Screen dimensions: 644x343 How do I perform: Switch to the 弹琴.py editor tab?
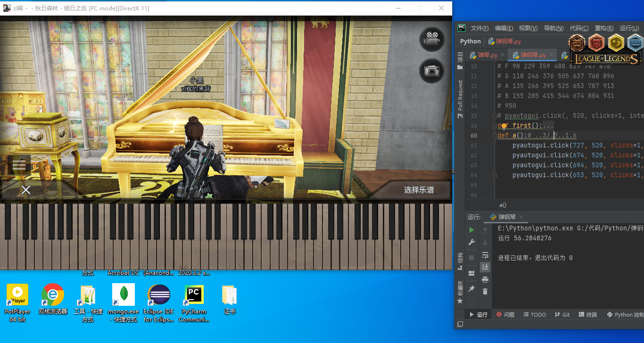(487, 55)
